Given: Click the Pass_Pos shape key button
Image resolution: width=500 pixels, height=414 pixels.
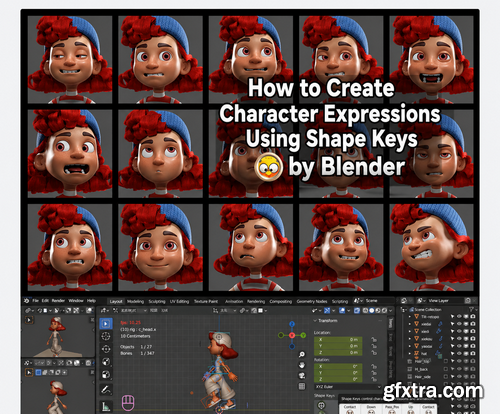Looking at the screenshot, I should (392, 409).
